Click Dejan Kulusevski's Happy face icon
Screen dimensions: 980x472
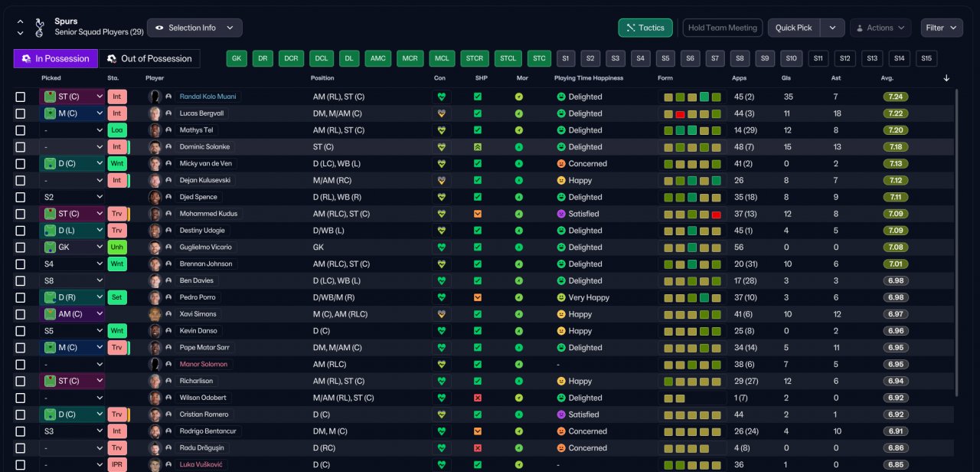point(560,180)
